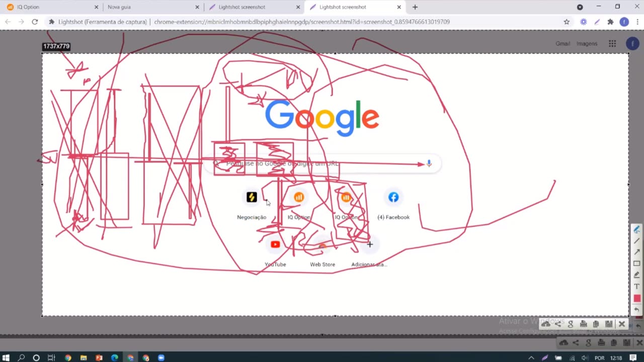Open the POR language indicator
This screenshot has height=362, width=644.
click(x=599, y=358)
